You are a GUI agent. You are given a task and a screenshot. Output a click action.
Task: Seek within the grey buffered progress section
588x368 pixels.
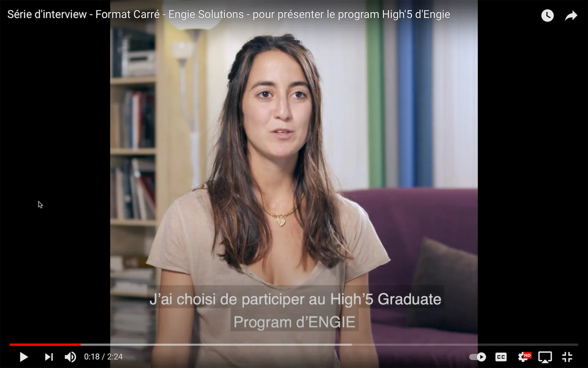(216, 345)
